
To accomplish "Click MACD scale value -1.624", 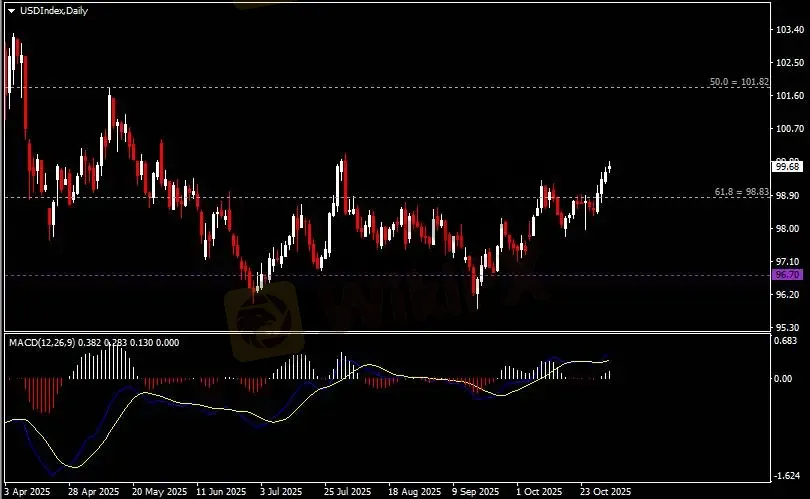I will (x=787, y=476).
